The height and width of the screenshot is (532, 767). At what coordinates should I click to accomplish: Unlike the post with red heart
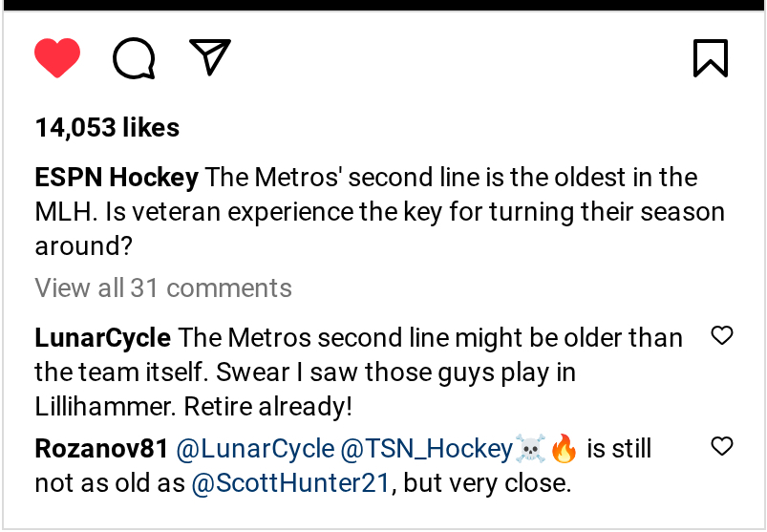pyautogui.click(x=57, y=58)
